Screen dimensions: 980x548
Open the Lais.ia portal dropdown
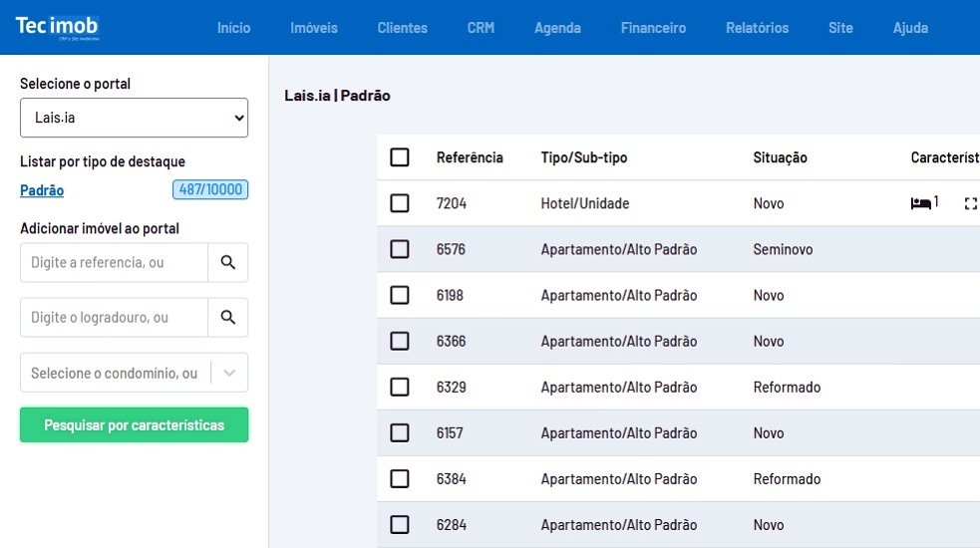point(134,118)
